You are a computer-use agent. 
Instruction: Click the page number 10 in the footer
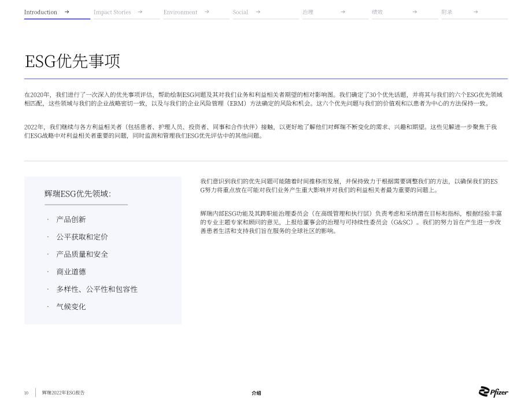[26, 393]
